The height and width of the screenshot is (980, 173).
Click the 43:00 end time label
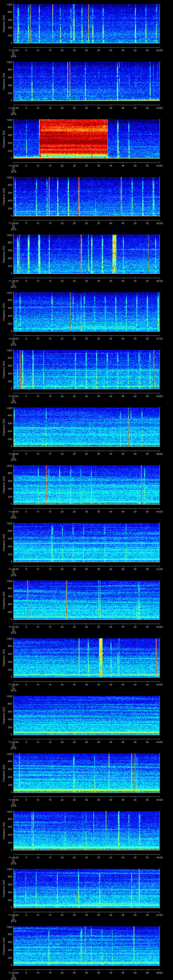click(159, 684)
